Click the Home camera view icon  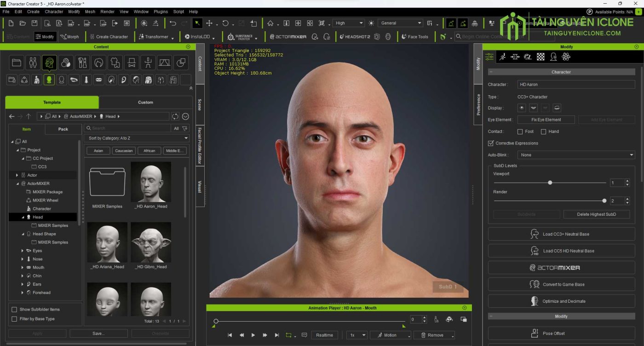[270, 23]
